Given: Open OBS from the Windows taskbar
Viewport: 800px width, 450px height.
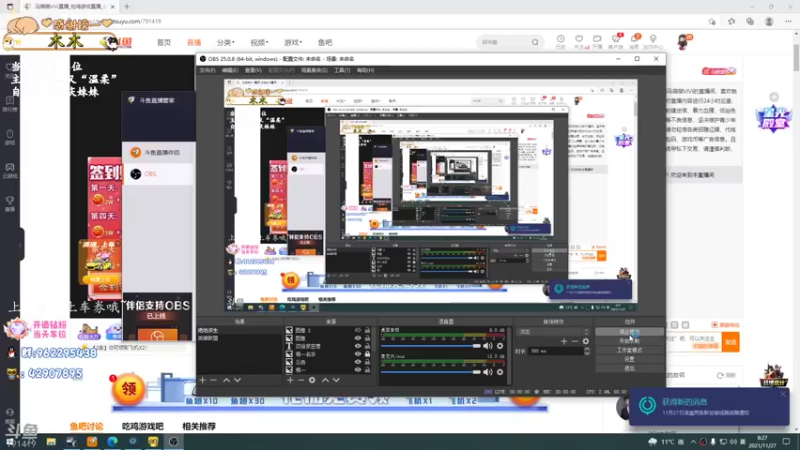Looking at the screenshot, I should click(x=173, y=441).
